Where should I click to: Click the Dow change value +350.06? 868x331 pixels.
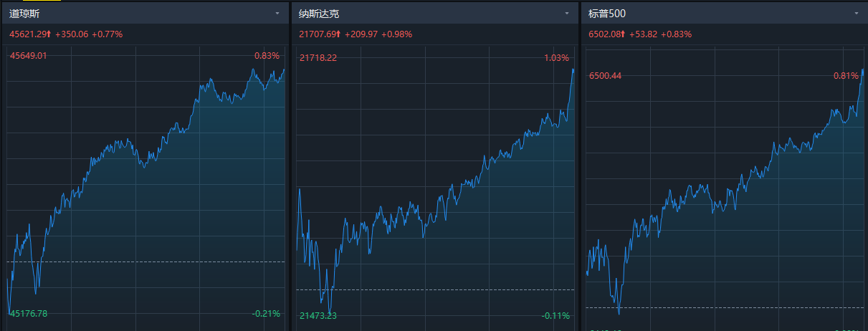(x=72, y=34)
